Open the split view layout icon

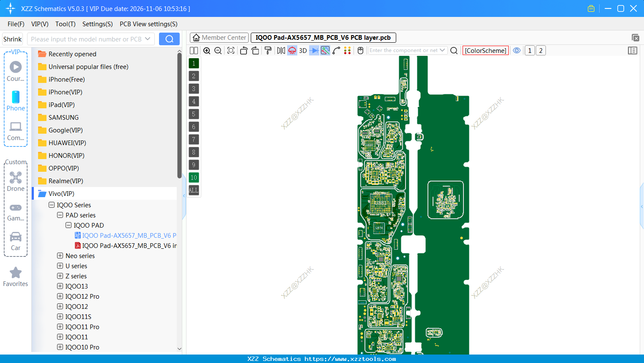click(194, 50)
